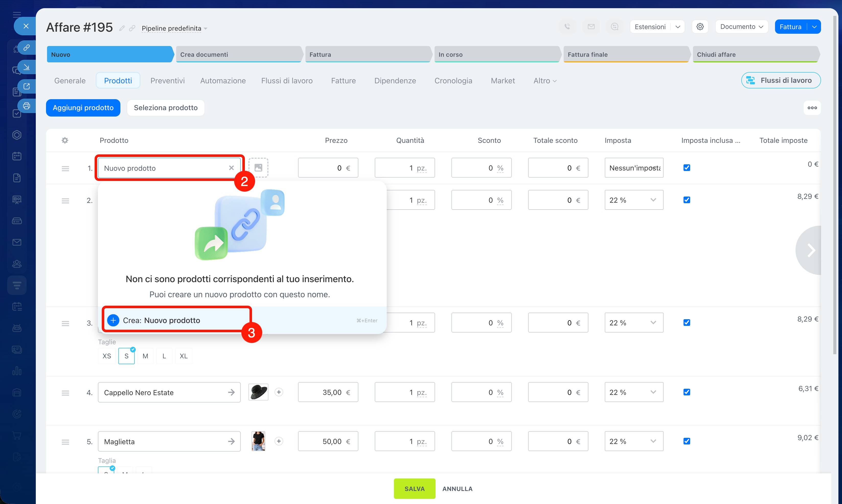Switch to the Preventivi tab

[x=167, y=81]
